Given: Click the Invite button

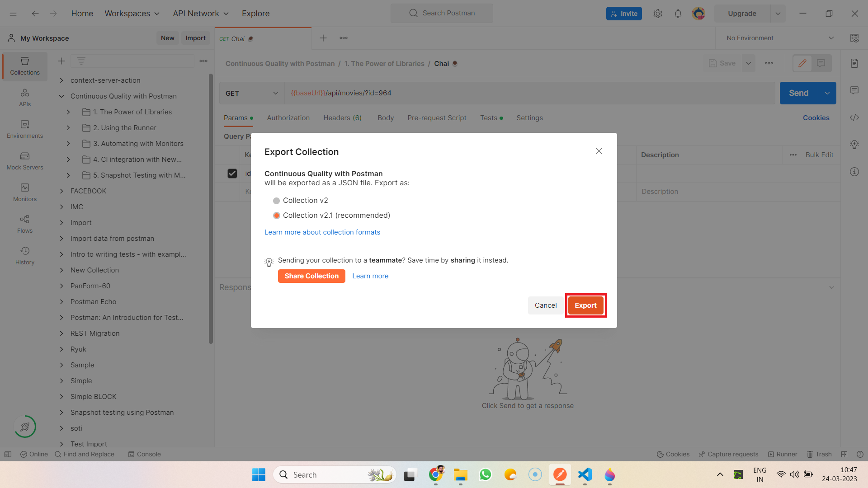Looking at the screenshot, I should tap(624, 14).
